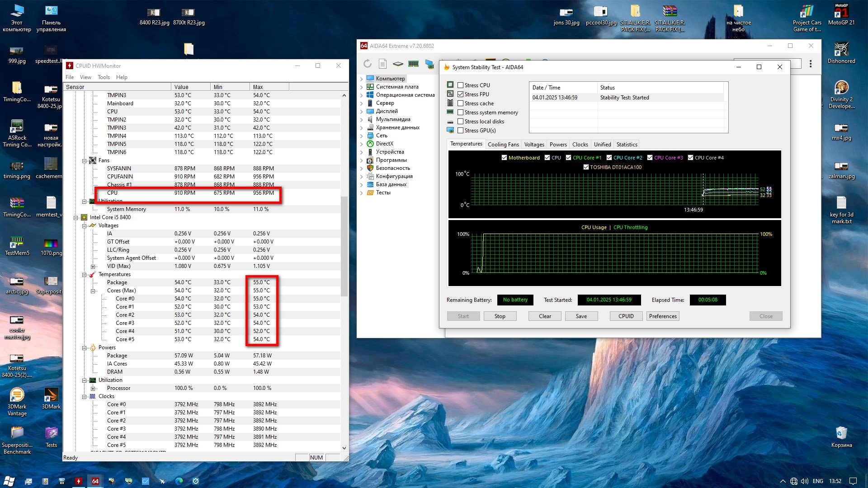The width and height of the screenshot is (868, 488).
Task: Click the HWMonitor vertical scrollbar thumb
Action: point(344,246)
